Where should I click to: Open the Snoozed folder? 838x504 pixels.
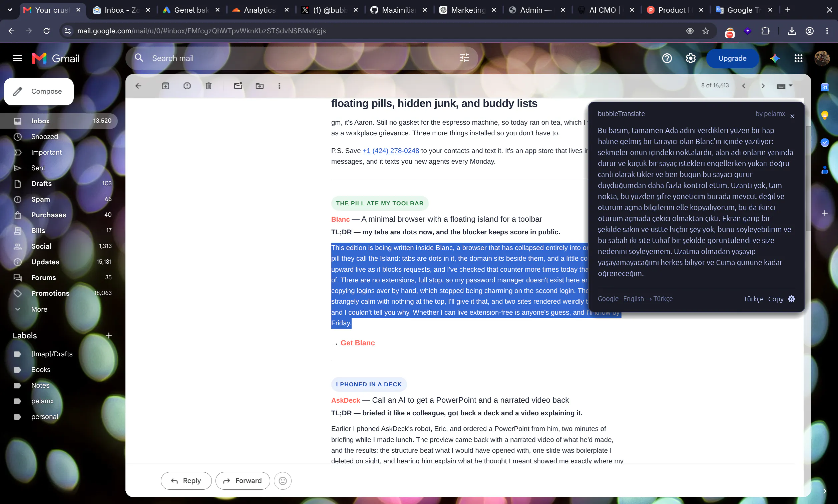59,137
